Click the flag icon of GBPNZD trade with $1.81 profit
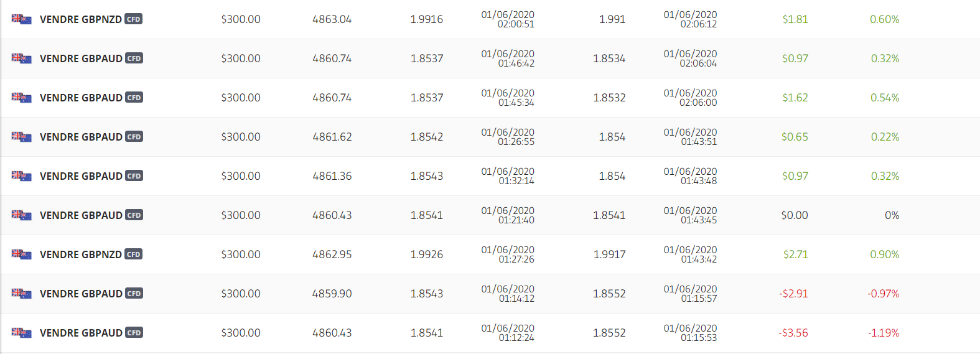 21,19
